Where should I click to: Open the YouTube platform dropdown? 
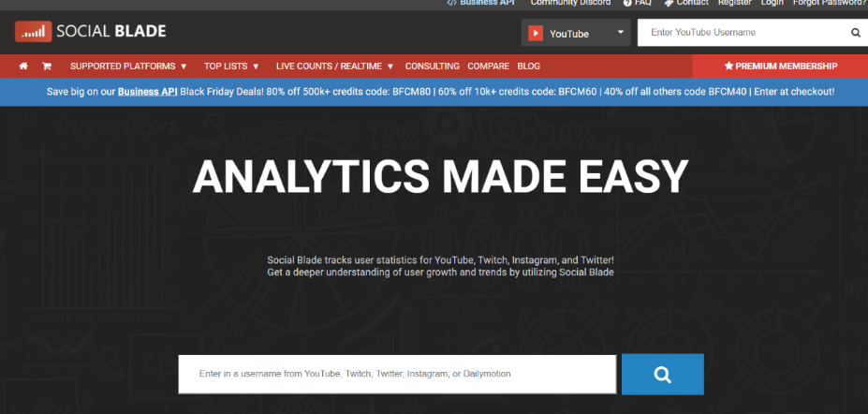(x=576, y=34)
